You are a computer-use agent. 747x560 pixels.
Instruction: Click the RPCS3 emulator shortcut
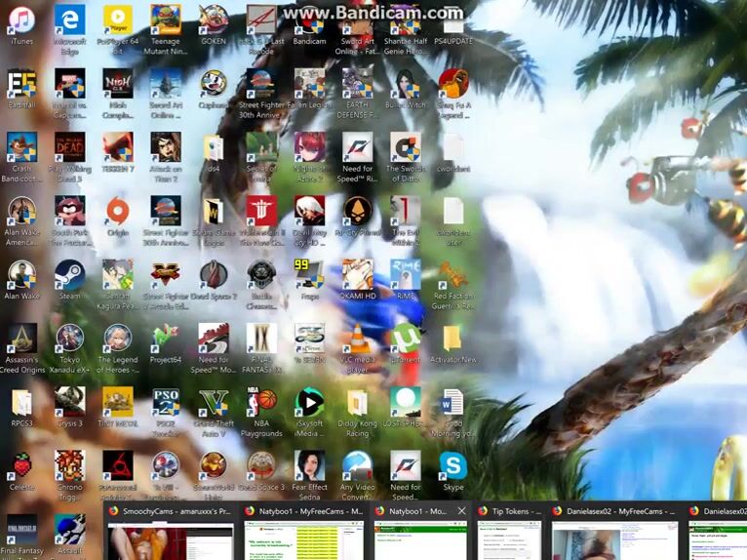[x=21, y=403]
